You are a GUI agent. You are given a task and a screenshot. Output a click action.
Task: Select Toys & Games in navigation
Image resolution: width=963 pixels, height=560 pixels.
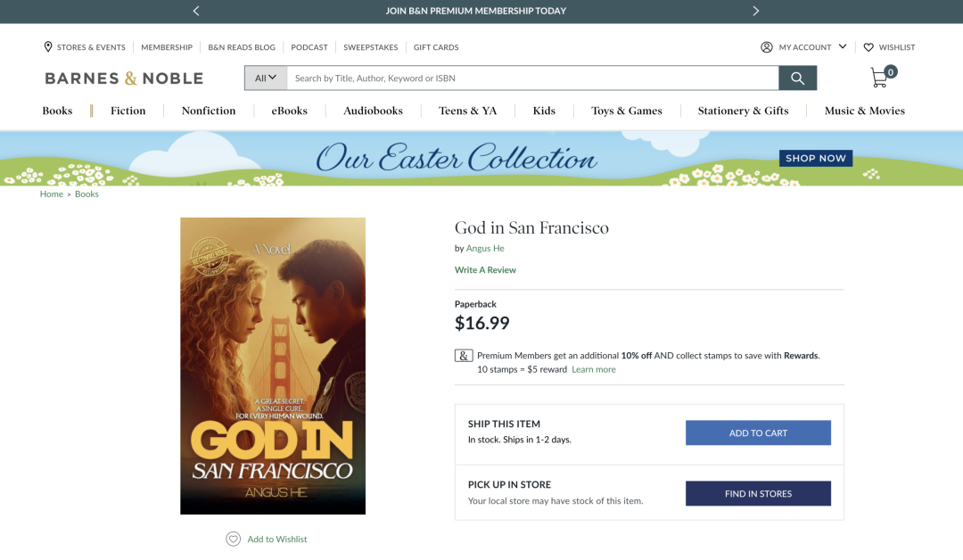tap(626, 111)
